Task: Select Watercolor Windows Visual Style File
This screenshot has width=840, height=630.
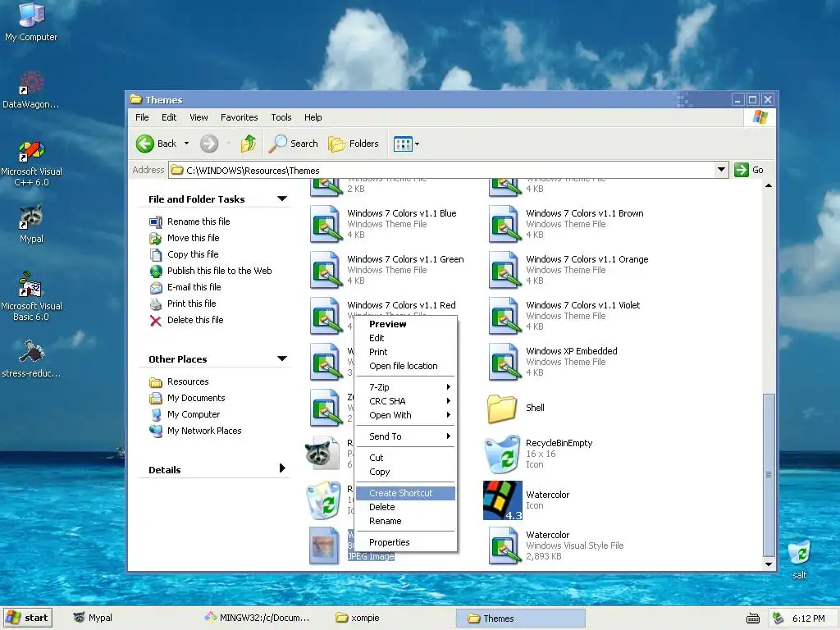Action: coord(504,546)
